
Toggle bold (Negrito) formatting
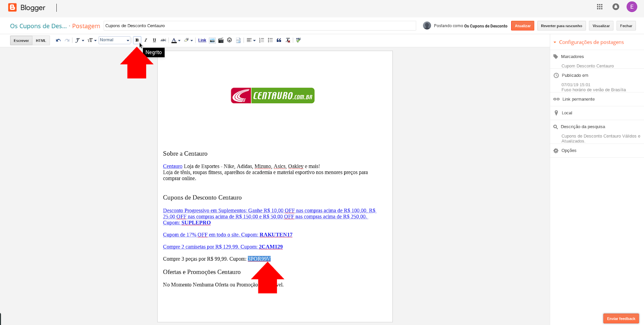(137, 40)
